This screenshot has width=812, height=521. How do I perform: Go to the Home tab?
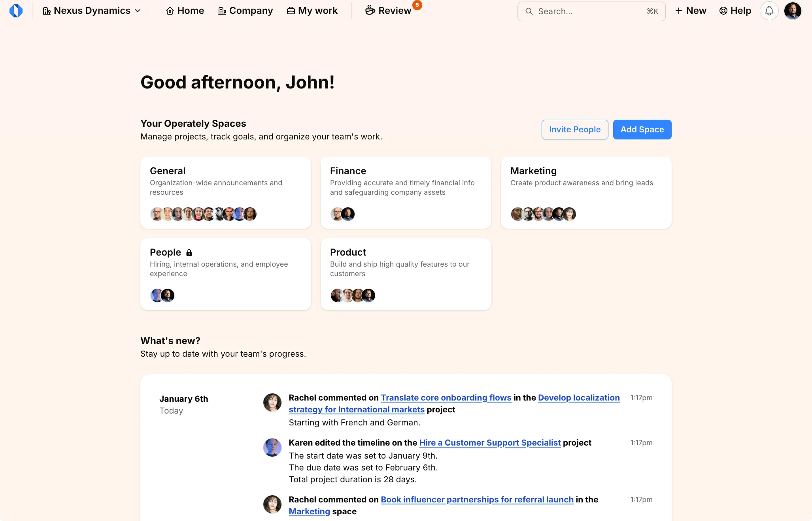click(x=185, y=11)
